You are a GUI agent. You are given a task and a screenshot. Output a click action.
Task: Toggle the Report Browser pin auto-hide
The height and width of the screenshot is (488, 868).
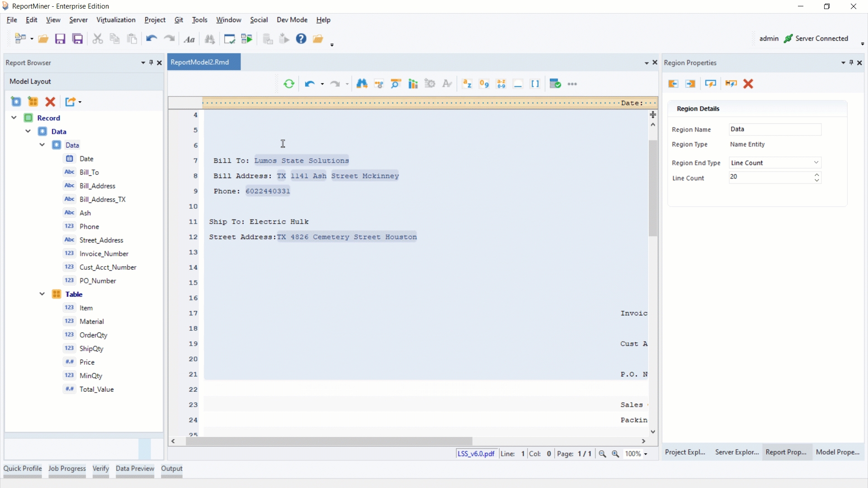pos(151,63)
